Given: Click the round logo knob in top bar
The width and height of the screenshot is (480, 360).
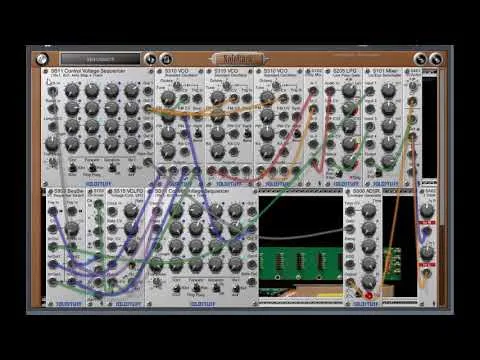Looking at the screenshot, I should point(42,60).
